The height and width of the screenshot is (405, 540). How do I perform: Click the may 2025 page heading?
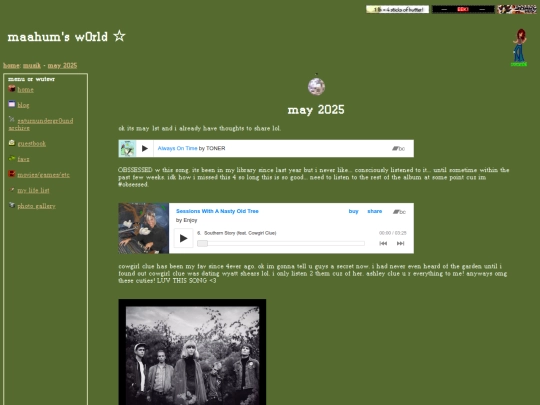tap(316, 110)
